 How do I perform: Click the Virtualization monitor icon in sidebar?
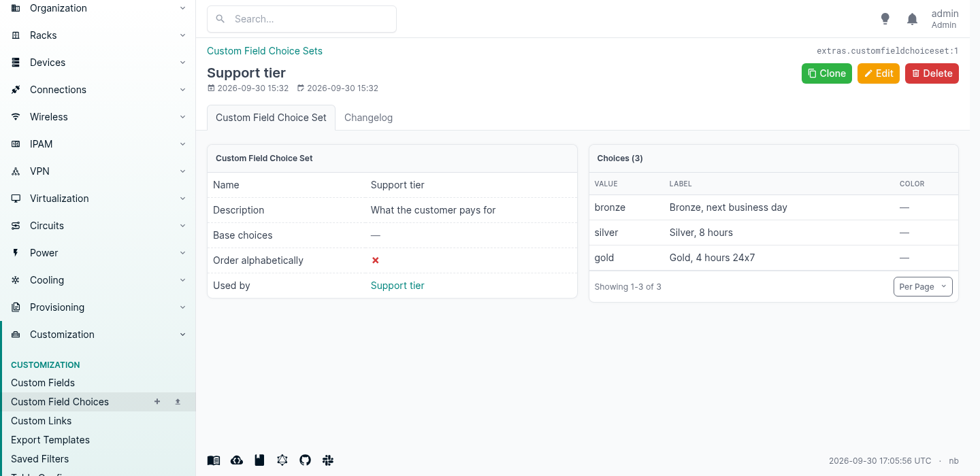tap(16, 199)
